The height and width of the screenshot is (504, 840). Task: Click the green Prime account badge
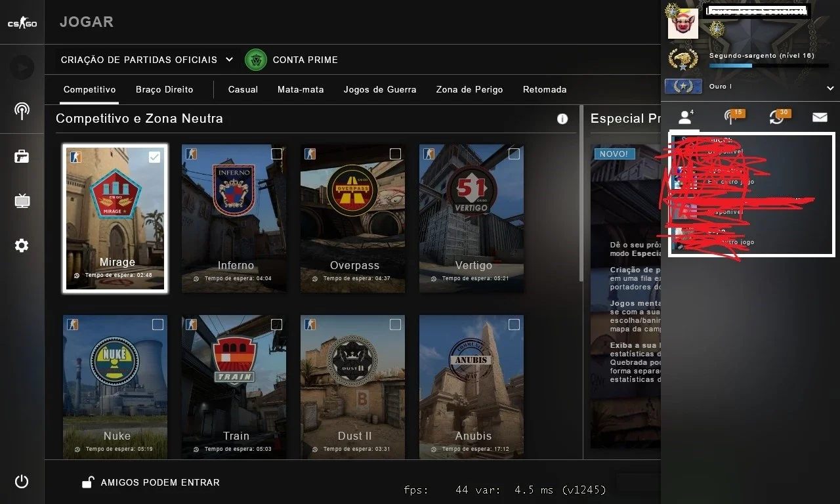[256, 60]
